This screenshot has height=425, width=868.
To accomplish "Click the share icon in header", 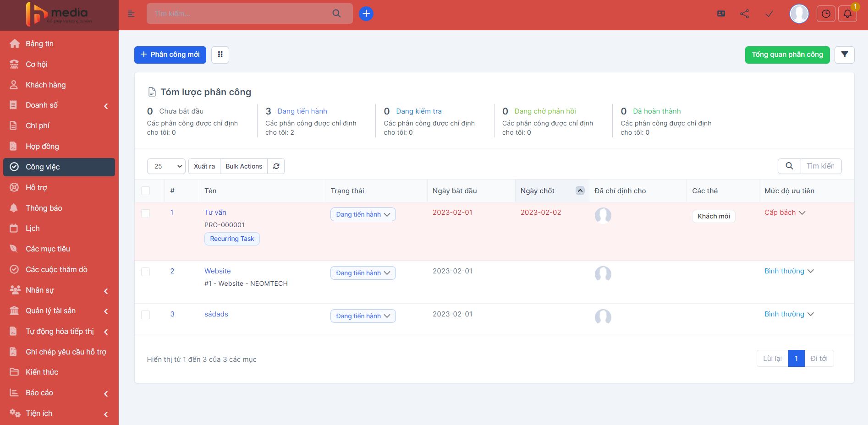I will (x=745, y=14).
